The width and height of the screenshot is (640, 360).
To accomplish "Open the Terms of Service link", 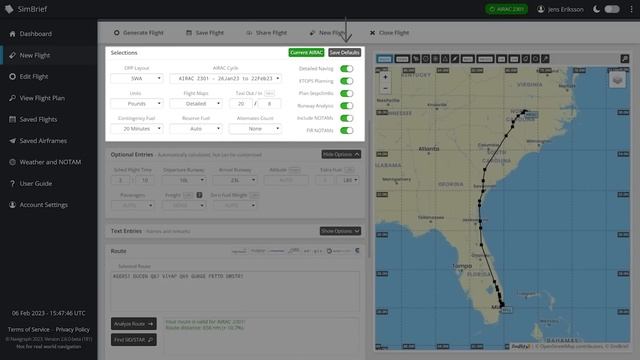I will pos(29,329).
